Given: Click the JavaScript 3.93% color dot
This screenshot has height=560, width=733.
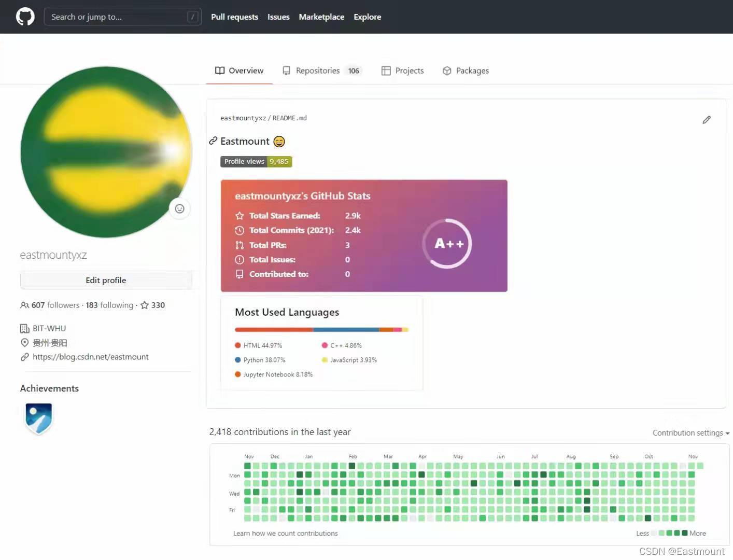Looking at the screenshot, I should [x=325, y=359].
